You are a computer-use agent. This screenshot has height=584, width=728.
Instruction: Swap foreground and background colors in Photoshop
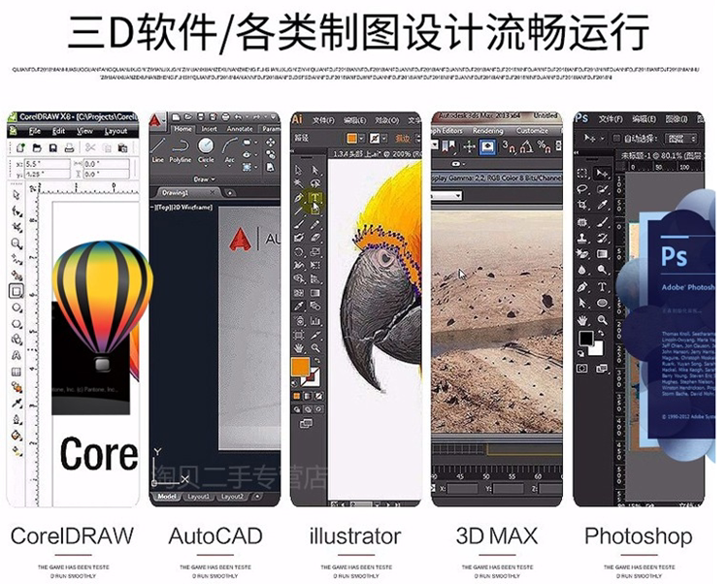(x=601, y=333)
